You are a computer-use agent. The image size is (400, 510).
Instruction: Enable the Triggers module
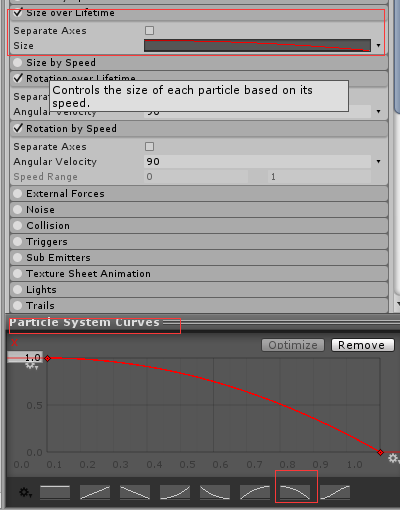(x=17, y=241)
